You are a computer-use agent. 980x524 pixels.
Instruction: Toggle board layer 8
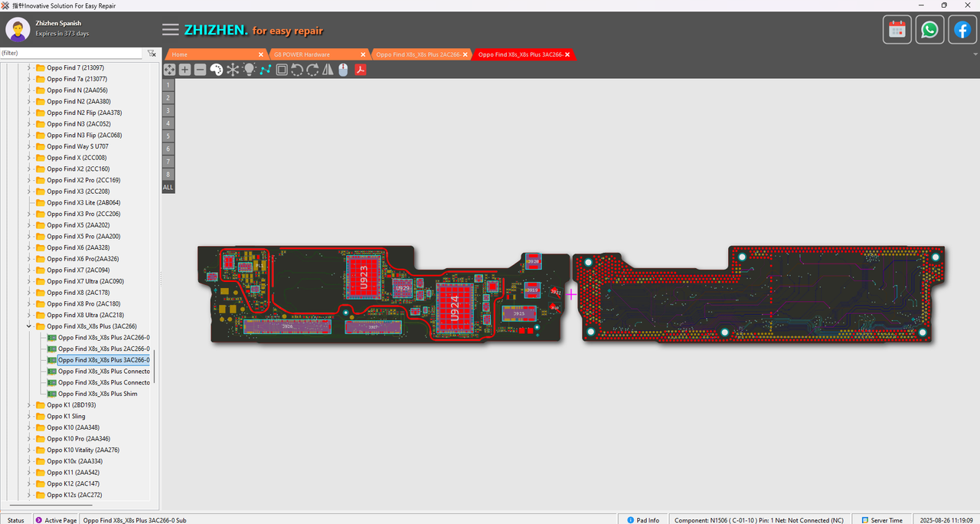click(x=168, y=175)
